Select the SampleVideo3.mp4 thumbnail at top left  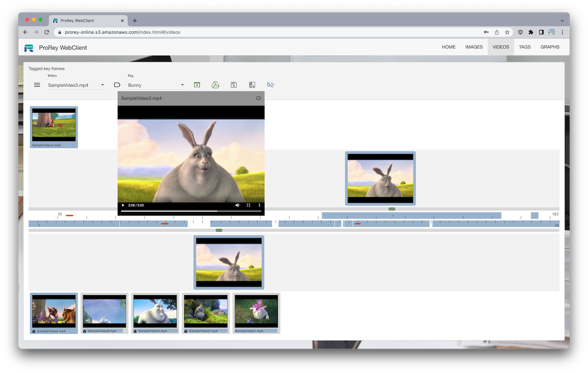(x=54, y=127)
